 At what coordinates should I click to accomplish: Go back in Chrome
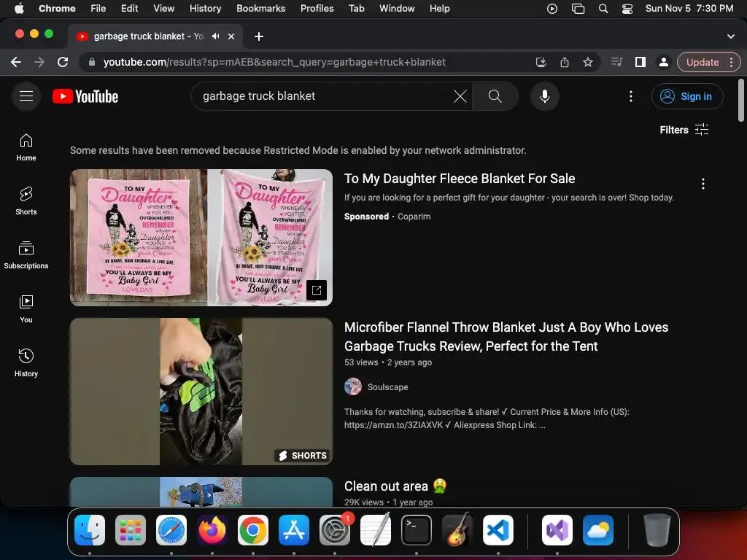click(x=16, y=62)
